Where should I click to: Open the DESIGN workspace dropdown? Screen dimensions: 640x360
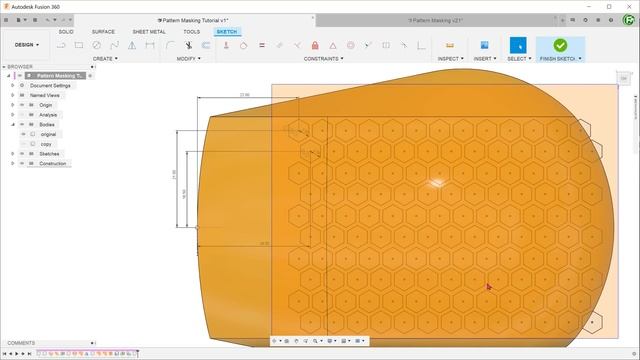click(27, 45)
